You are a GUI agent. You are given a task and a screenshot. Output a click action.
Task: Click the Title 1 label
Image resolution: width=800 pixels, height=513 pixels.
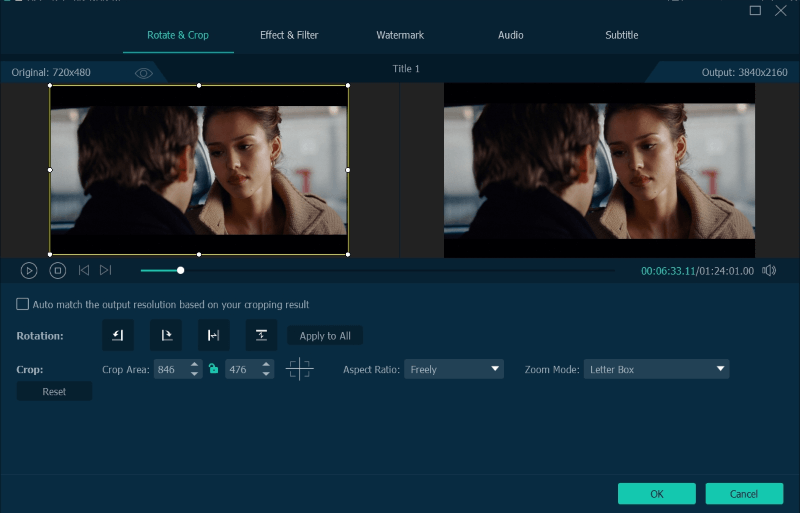406,68
